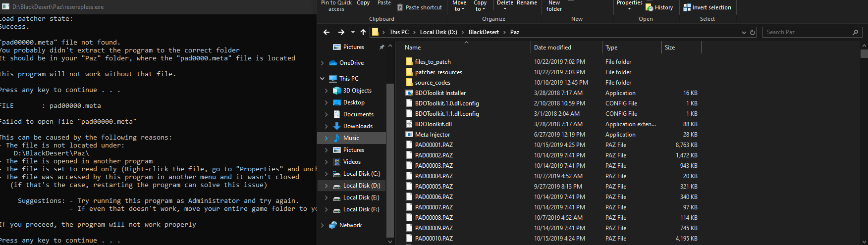The image size is (868, 245).
Task: Click Paste shortcut in the ribbon
Action: tap(419, 7)
